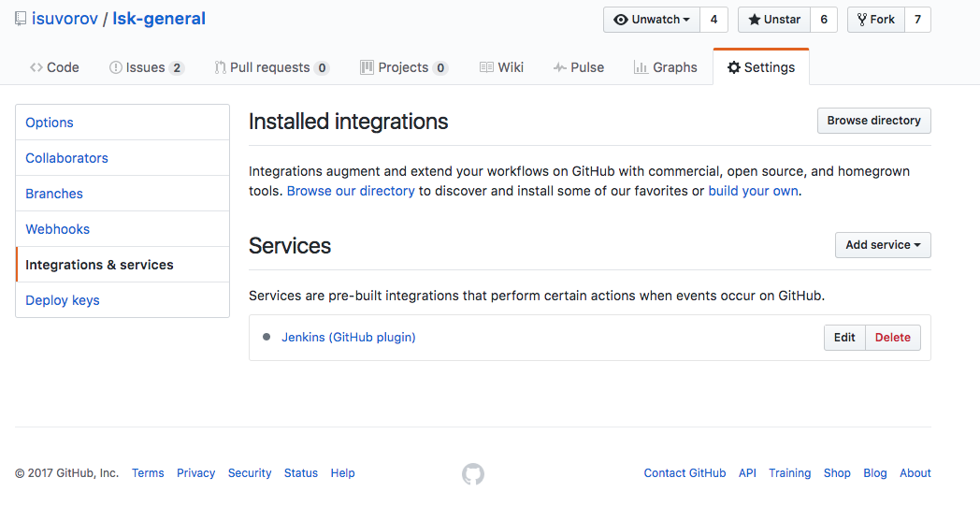Click the GitHub Octocat logo in footer
Viewport: 980px width, 521px height.
(x=473, y=474)
